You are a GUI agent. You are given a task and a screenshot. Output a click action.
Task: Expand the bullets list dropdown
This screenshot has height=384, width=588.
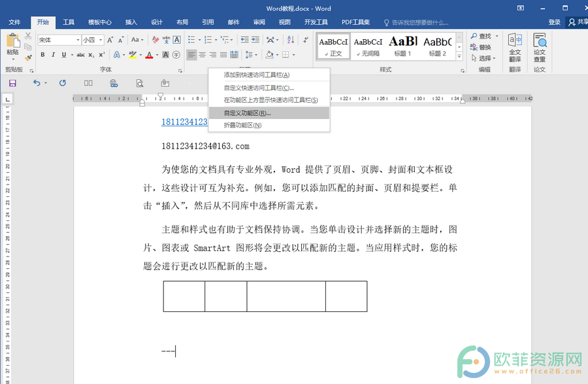(199, 40)
